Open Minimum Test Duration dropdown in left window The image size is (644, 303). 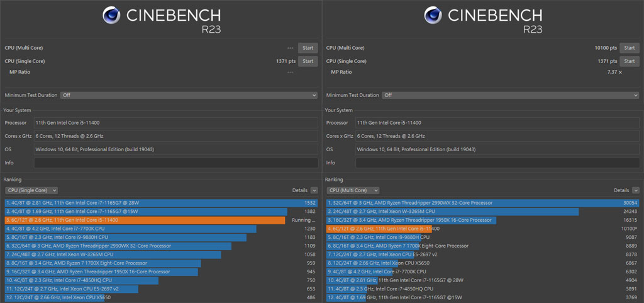pos(189,95)
